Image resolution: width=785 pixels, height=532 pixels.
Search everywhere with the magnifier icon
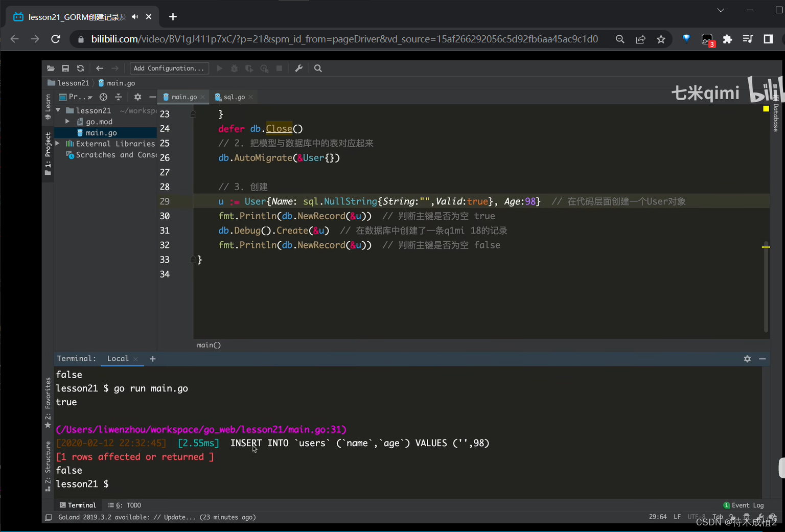pyautogui.click(x=318, y=68)
